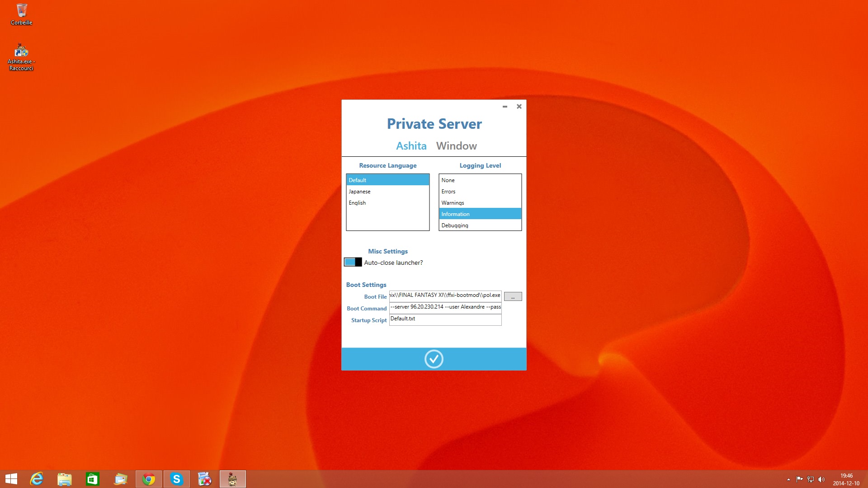Click the Boot File browse button
The image size is (868, 488).
(513, 296)
